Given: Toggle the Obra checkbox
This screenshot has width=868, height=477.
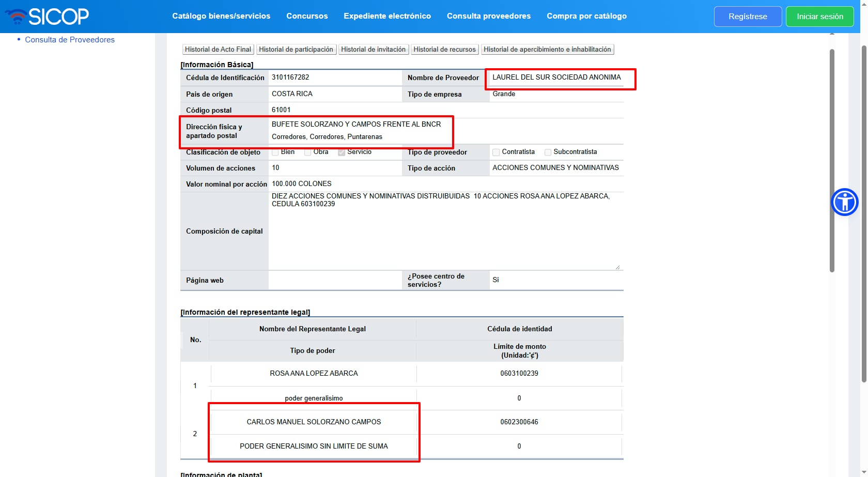Looking at the screenshot, I should click(308, 152).
